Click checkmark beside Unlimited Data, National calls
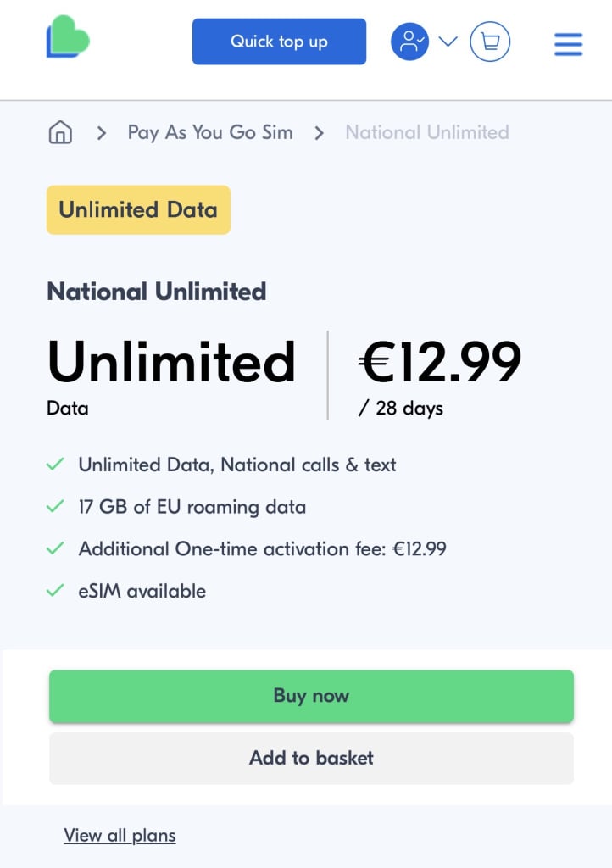The height and width of the screenshot is (868, 612). [x=55, y=465]
